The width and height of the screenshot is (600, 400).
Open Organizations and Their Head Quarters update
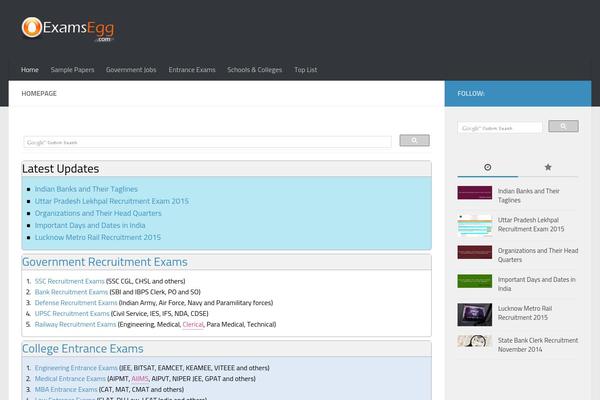click(x=98, y=213)
